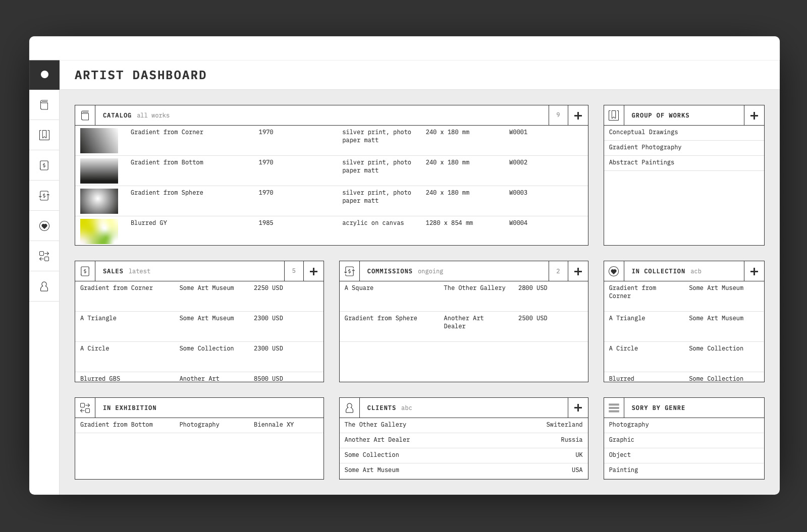Open the Sales dollar icon in sidebar
Image resolution: width=807 pixels, height=532 pixels.
tap(44, 165)
